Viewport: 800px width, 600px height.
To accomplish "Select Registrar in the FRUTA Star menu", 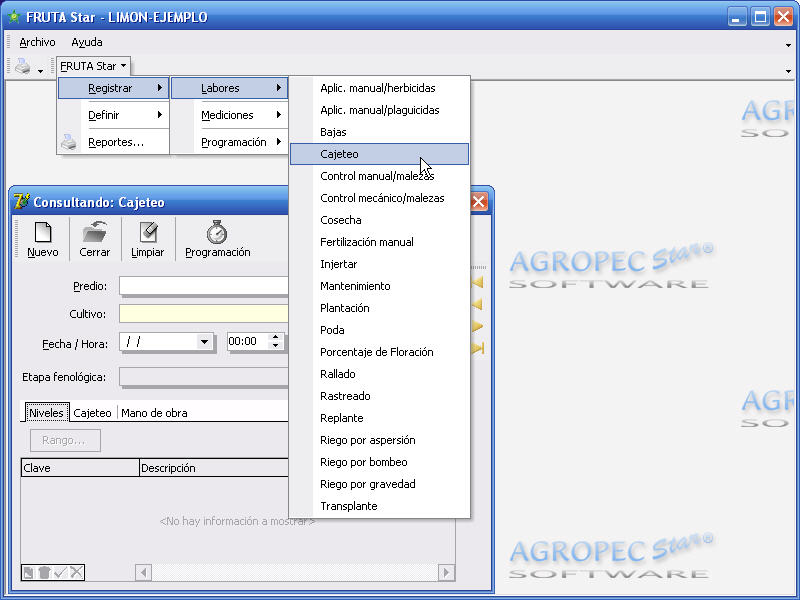I will 113,88.
